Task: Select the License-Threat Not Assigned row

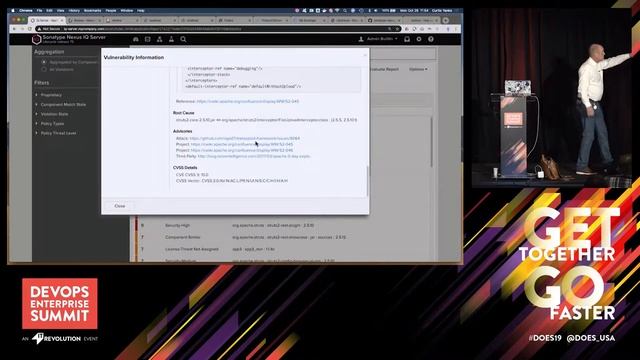Action: click(284, 249)
